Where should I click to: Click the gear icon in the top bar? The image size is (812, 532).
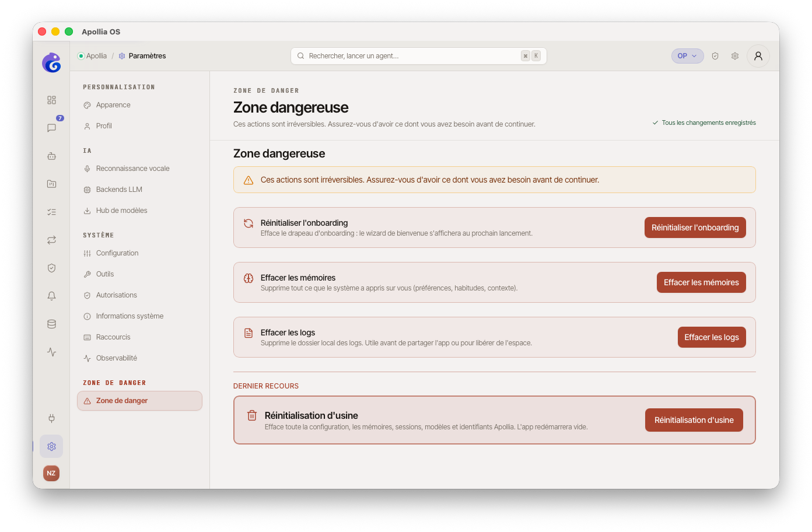[735, 56]
